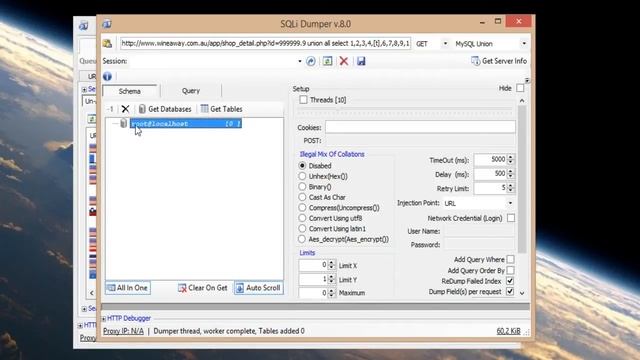Click the save session floppy icon
This screenshot has width=640, height=360.
[361, 61]
